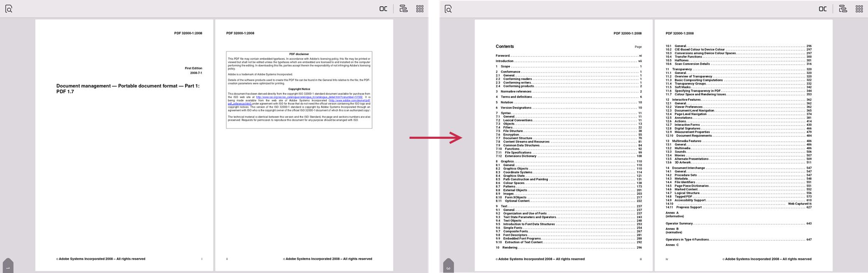The width and height of the screenshot is (868, 273).
Task: Go to 11.7 Colour Space and Rendering Issues
Action: click(x=700, y=94)
